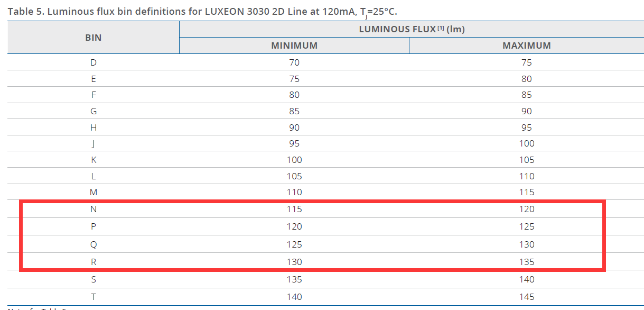Click minimum value 130 in row R
Image resolution: width=644 pixels, height=310 pixels.
[294, 262]
